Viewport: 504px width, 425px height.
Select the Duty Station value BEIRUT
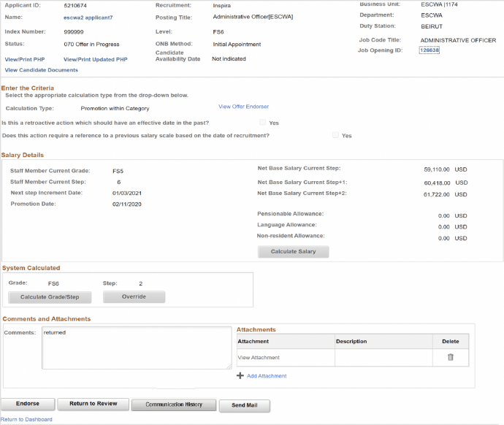432,26
